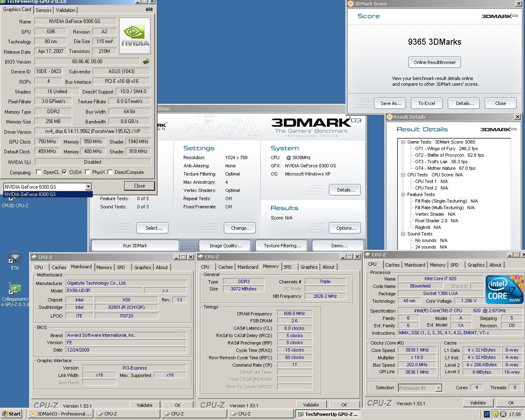Click the TechPowerUp GPU-Z taskbar button
525x420 pixels.
coord(328,414)
